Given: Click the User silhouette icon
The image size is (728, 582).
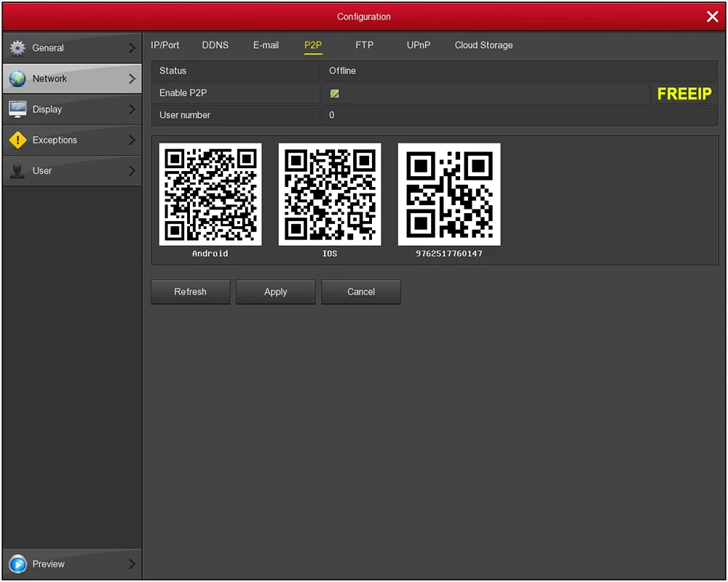Looking at the screenshot, I should 17,171.
